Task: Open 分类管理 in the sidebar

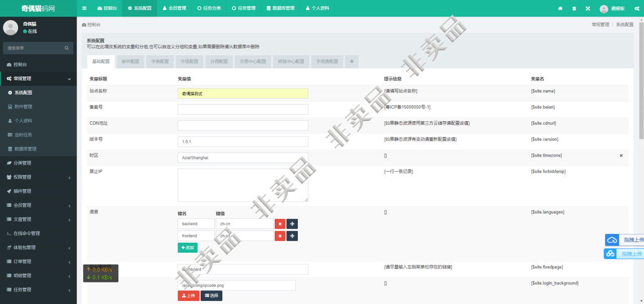Action: pyautogui.click(x=38, y=163)
